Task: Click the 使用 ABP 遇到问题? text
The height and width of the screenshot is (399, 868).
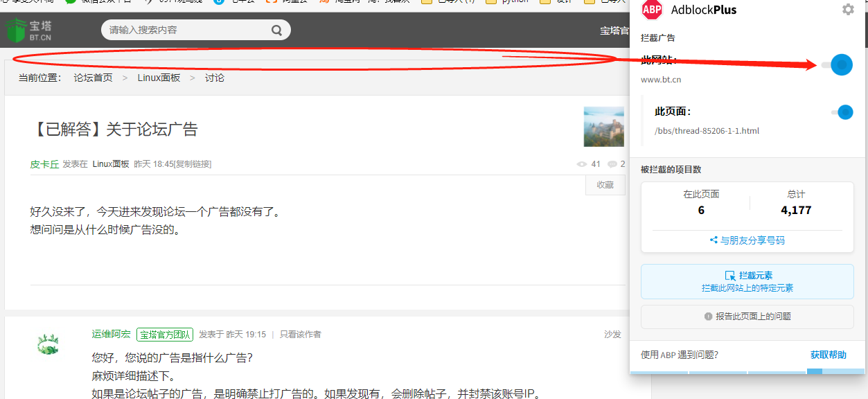Action: point(680,355)
